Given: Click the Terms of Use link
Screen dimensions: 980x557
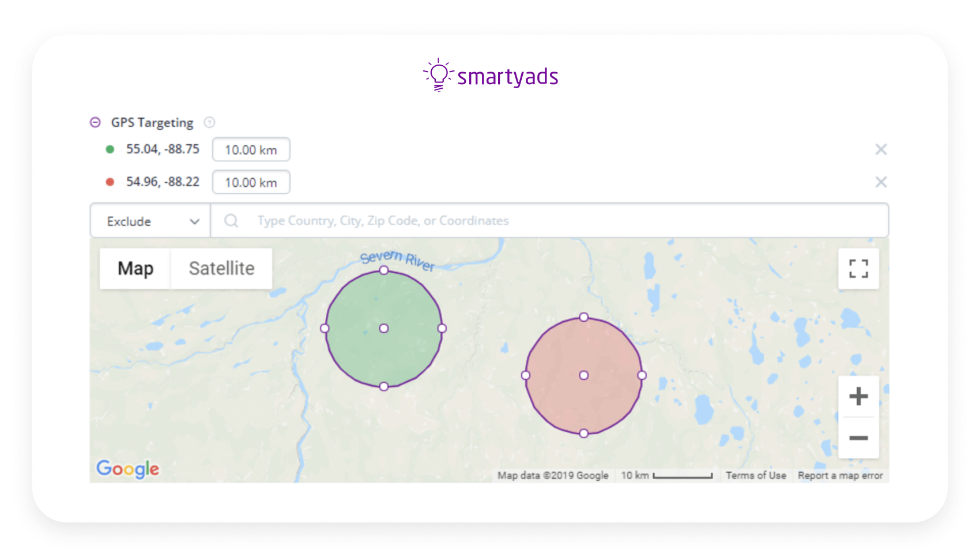Looking at the screenshot, I should coord(756,476).
